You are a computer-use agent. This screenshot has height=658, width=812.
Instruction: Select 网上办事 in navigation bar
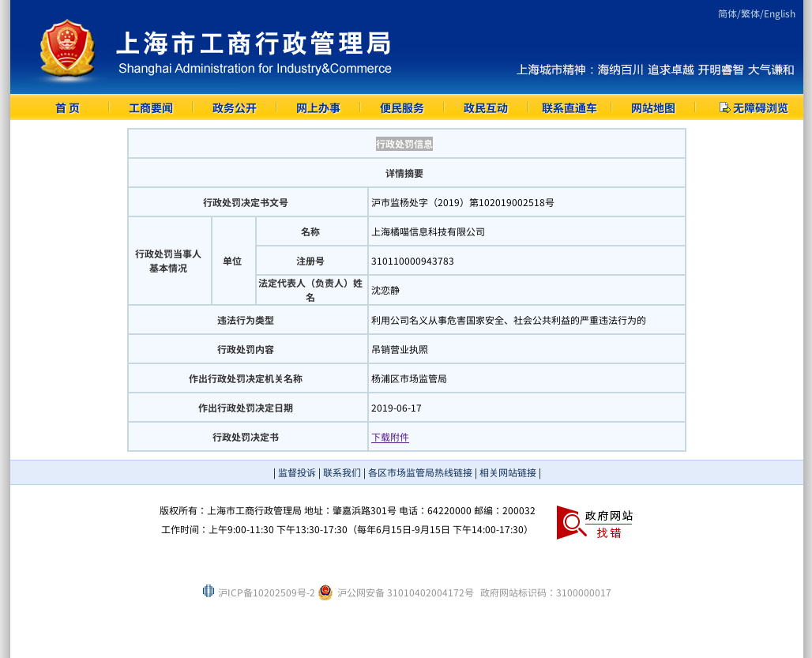coord(318,108)
